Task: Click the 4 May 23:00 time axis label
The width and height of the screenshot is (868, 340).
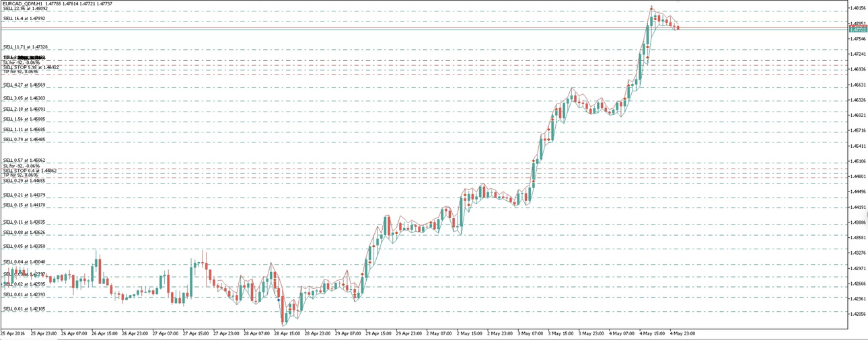Action: [x=682, y=333]
